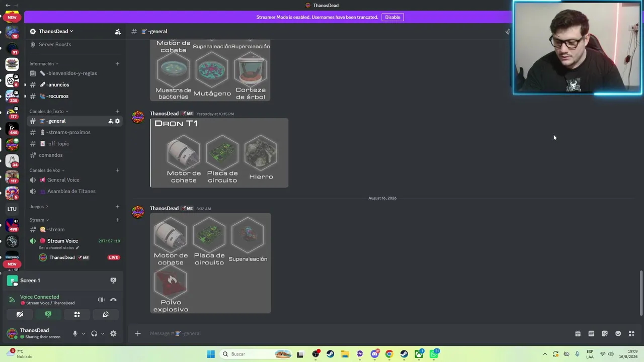
Task: Collapse the Información category
Action: click(43, 64)
